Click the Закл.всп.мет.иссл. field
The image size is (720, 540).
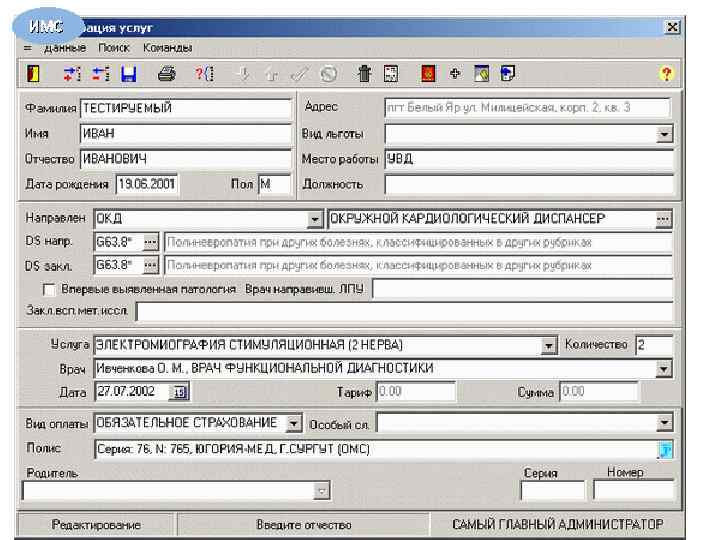(405, 312)
